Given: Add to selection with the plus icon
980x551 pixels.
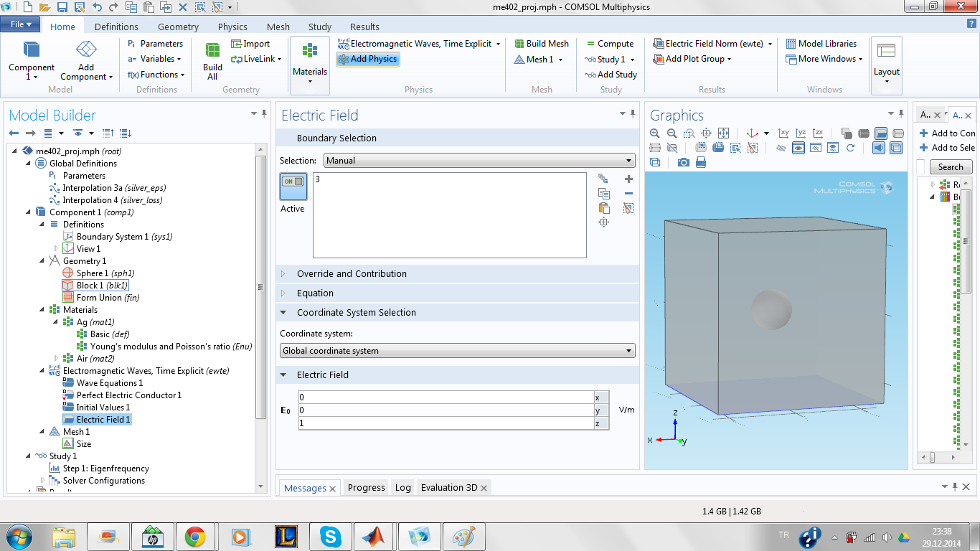Looking at the screenshot, I should (x=628, y=179).
